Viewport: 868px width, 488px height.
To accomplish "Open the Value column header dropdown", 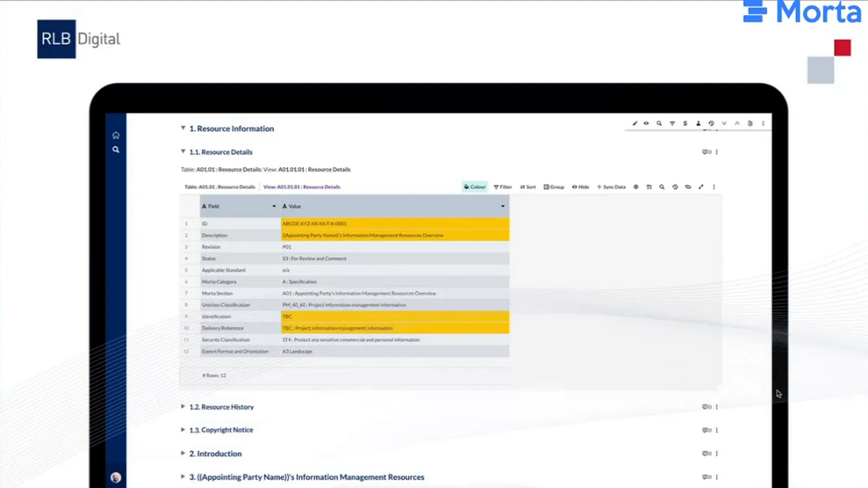I will coord(503,206).
